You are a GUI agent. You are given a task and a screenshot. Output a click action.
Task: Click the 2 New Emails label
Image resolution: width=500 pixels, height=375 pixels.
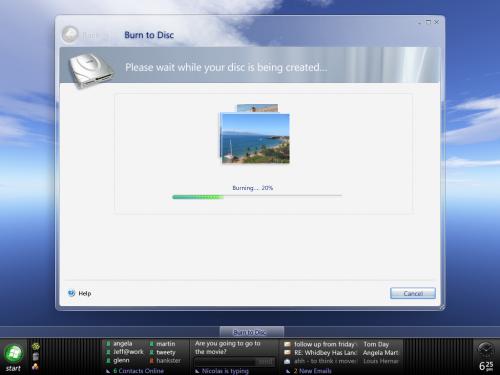(312, 371)
